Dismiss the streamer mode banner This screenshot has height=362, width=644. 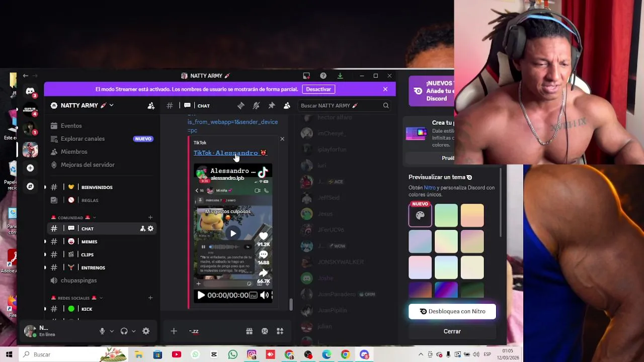click(385, 89)
